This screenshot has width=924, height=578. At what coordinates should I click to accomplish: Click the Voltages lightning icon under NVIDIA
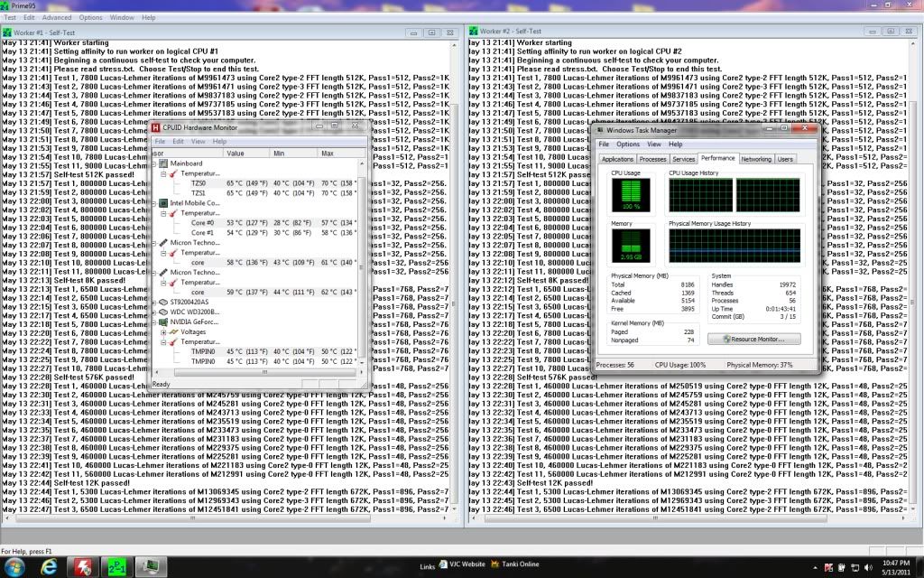tap(174, 332)
